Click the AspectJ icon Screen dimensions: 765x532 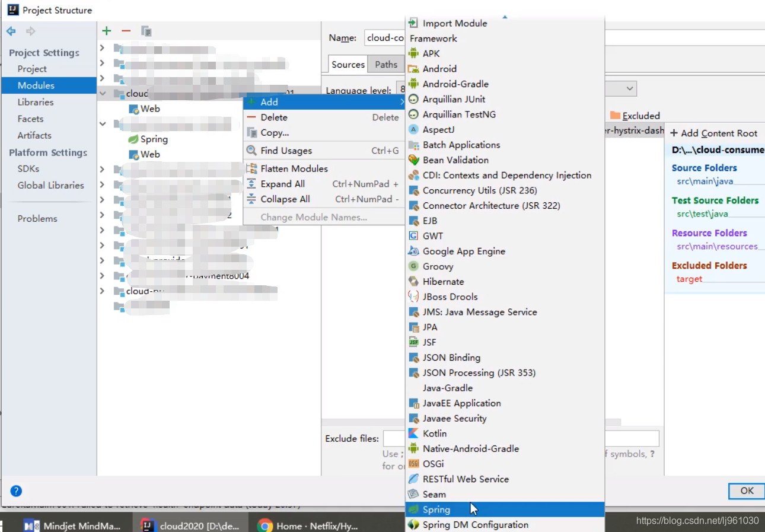[x=413, y=129]
